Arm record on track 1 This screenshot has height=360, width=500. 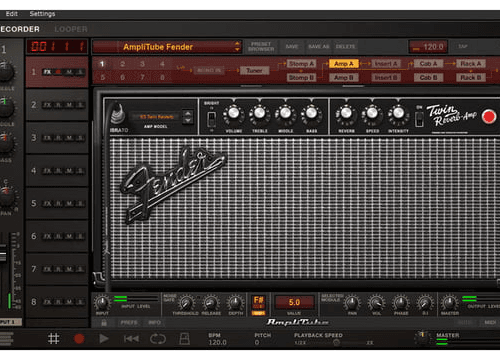tap(58, 72)
